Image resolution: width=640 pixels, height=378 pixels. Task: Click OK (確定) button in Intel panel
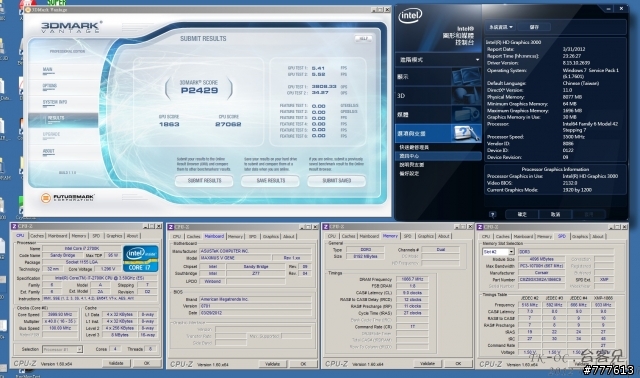pos(522,214)
